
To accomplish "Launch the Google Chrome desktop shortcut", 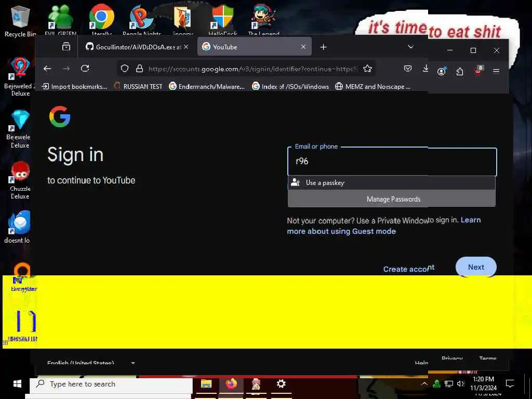I will pyautogui.click(x=101, y=20).
